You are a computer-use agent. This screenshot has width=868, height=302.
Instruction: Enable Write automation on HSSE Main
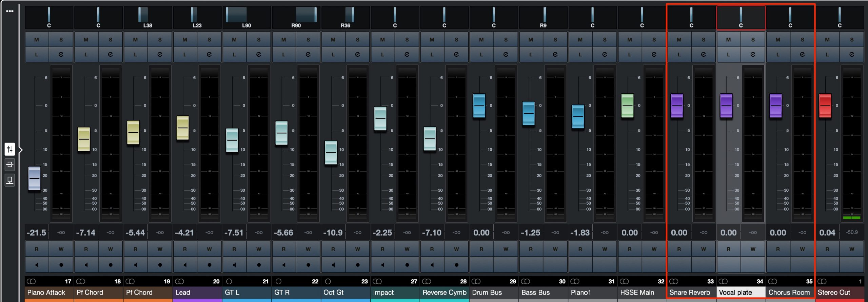654,249
